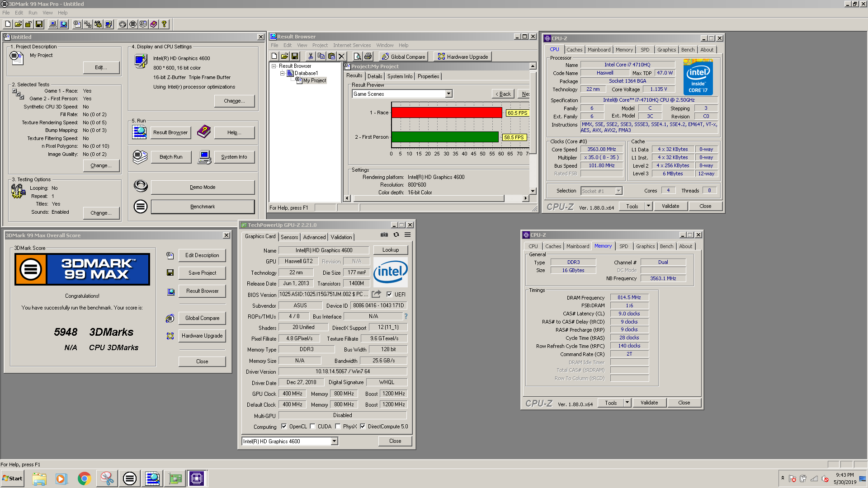This screenshot has width=868, height=488.
Task: Switch to Bench tab in top CPU-Z window
Action: [x=688, y=50]
